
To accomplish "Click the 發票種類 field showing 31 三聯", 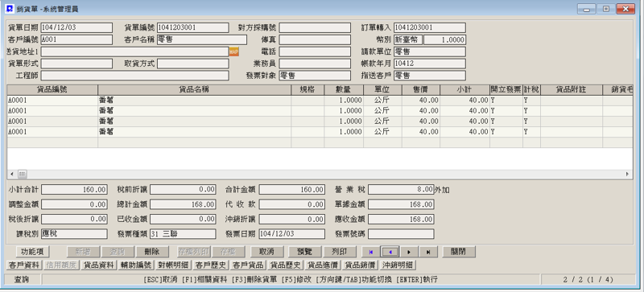I will pyautogui.click(x=183, y=234).
